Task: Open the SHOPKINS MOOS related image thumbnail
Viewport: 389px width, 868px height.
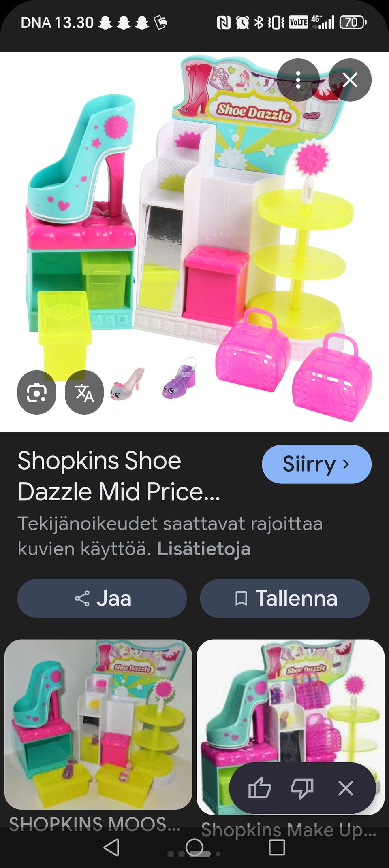Action: pos(98,724)
